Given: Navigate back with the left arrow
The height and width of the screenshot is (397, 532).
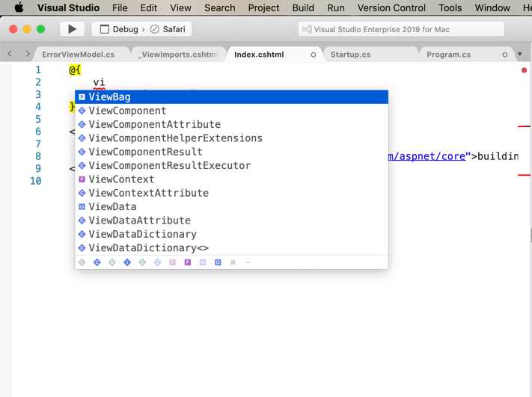Looking at the screenshot, I should (10, 54).
